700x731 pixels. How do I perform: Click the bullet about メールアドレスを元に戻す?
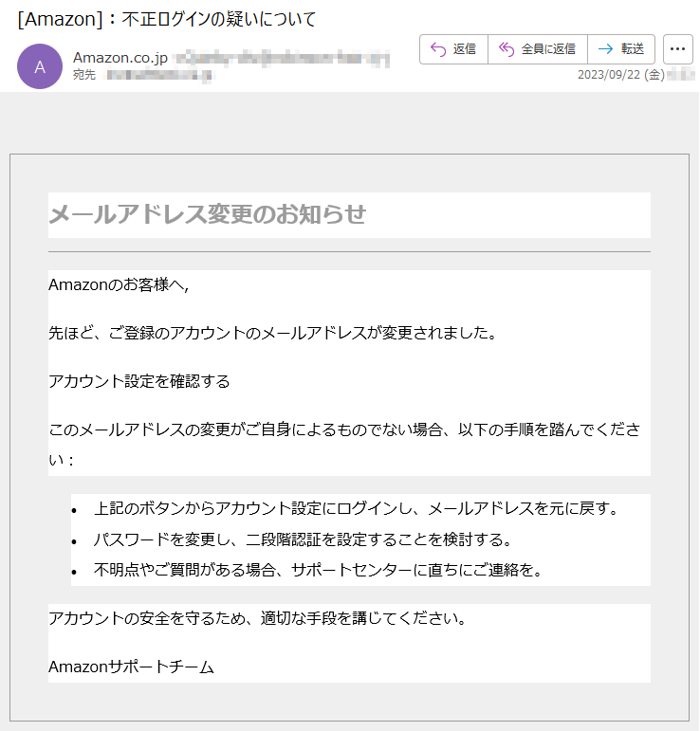point(356,508)
